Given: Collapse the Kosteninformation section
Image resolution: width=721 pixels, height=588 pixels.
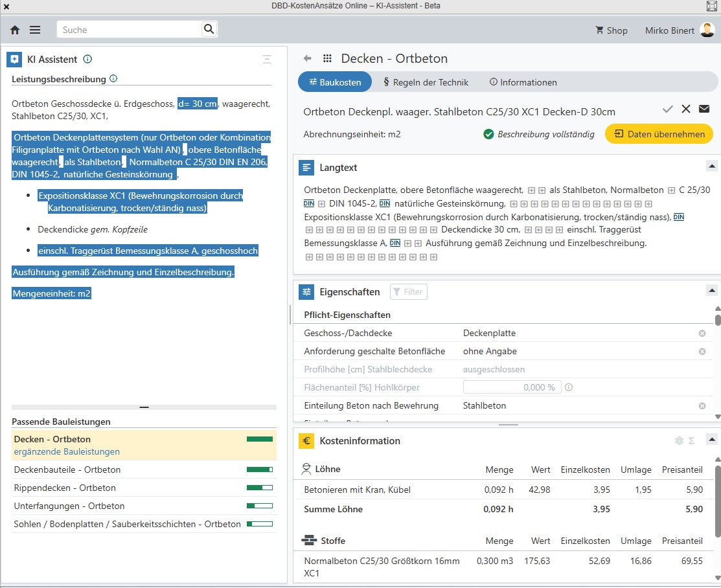Looking at the screenshot, I should click(711, 439).
